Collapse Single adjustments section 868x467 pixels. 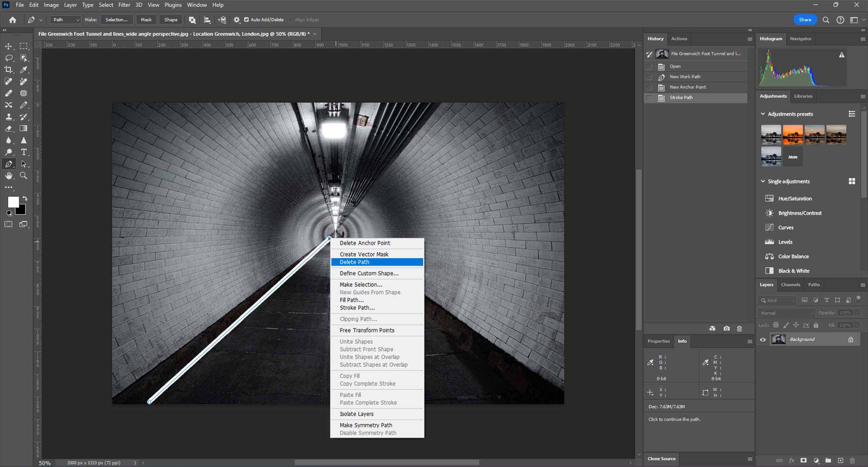(x=763, y=181)
